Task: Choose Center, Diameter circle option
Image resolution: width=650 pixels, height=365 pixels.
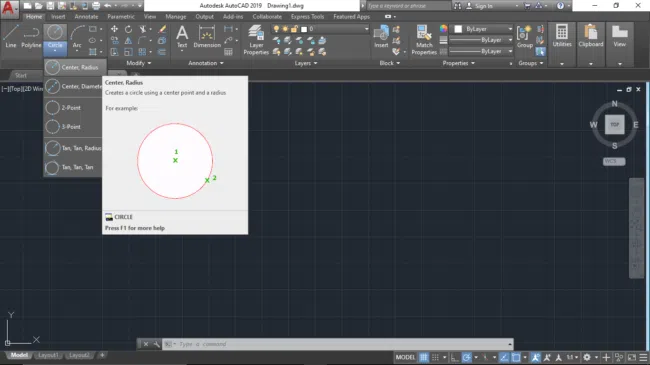Action: click(73, 86)
